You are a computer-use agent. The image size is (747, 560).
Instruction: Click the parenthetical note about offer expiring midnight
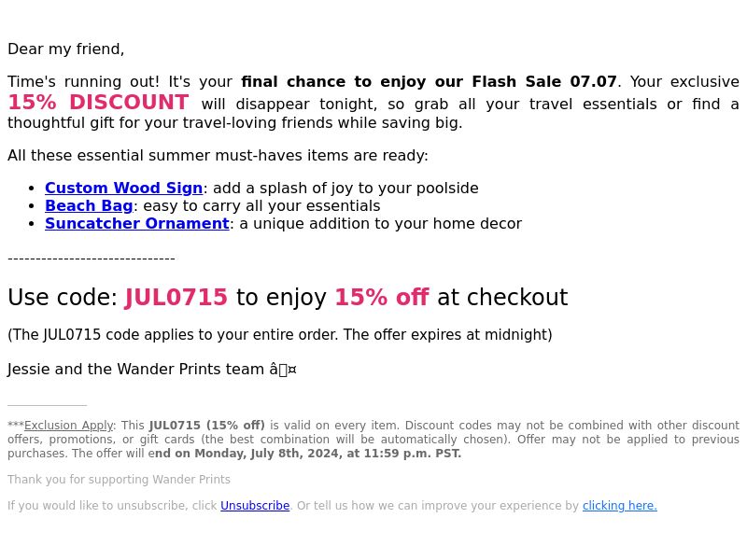point(279,334)
